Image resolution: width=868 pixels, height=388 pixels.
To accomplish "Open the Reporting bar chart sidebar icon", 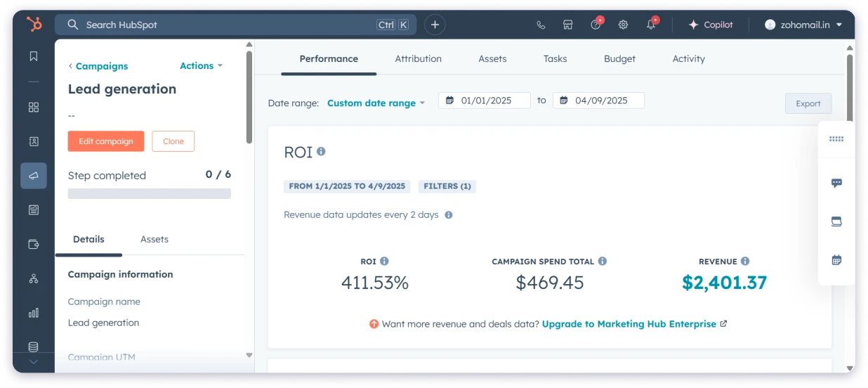I will [x=34, y=313].
